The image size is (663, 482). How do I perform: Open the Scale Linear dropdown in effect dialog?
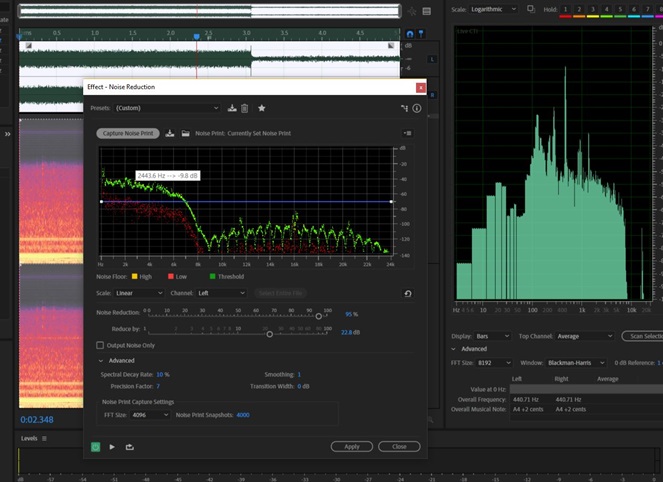pyautogui.click(x=139, y=293)
